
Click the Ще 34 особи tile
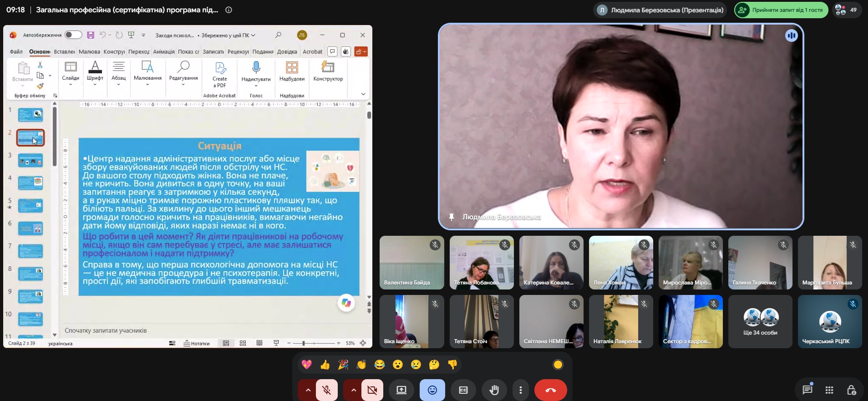click(760, 321)
